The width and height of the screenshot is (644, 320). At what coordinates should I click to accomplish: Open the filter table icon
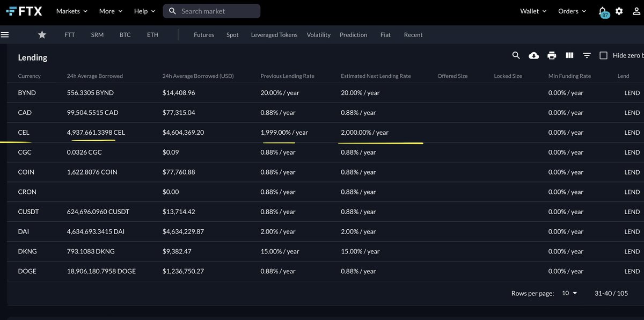[x=587, y=55]
